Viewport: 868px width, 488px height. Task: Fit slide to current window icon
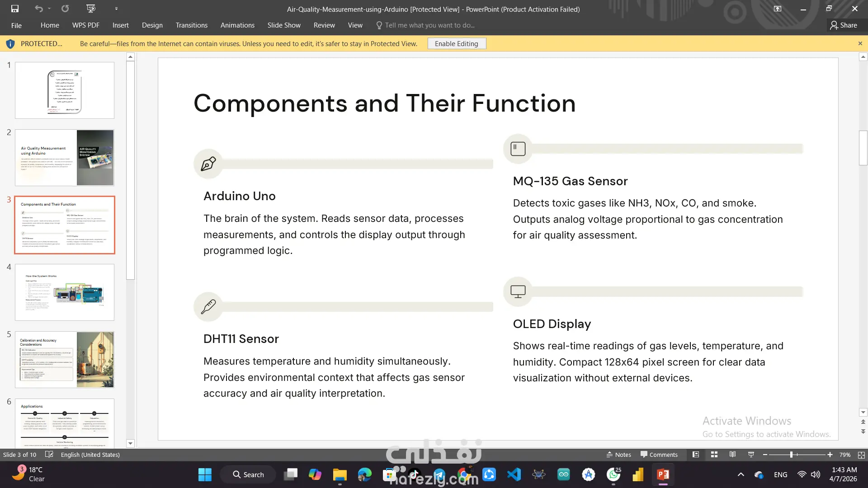pyautogui.click(x=861, y=455)
